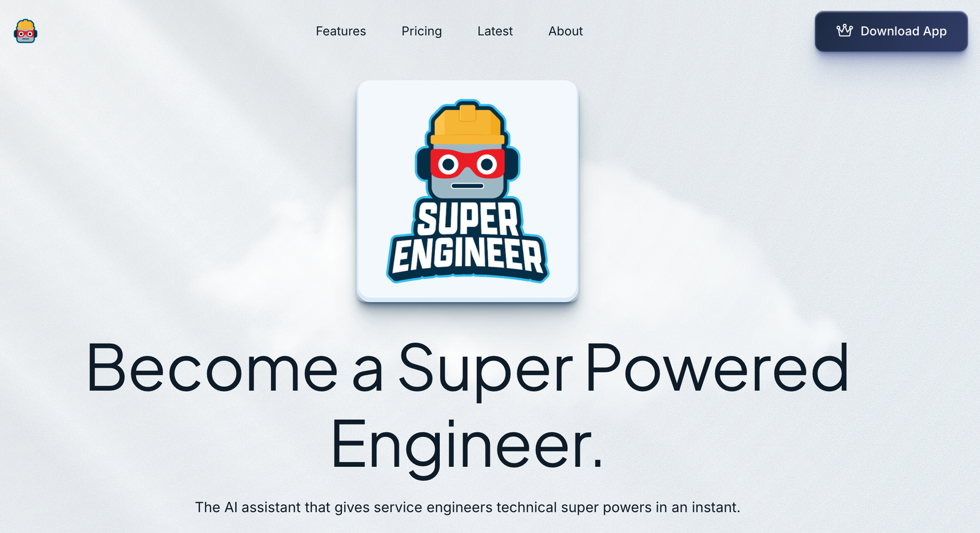
Task: Click the robot's left eye
Action: [x=448, y=164]
